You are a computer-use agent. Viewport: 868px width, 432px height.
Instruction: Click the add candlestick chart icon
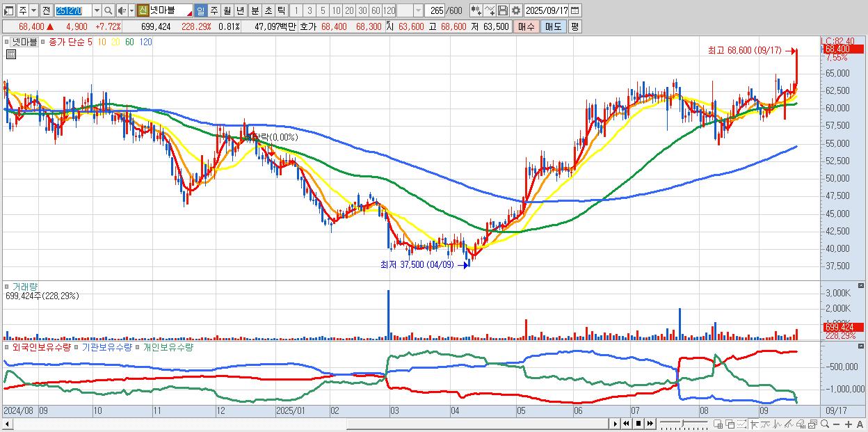[476, 10]
